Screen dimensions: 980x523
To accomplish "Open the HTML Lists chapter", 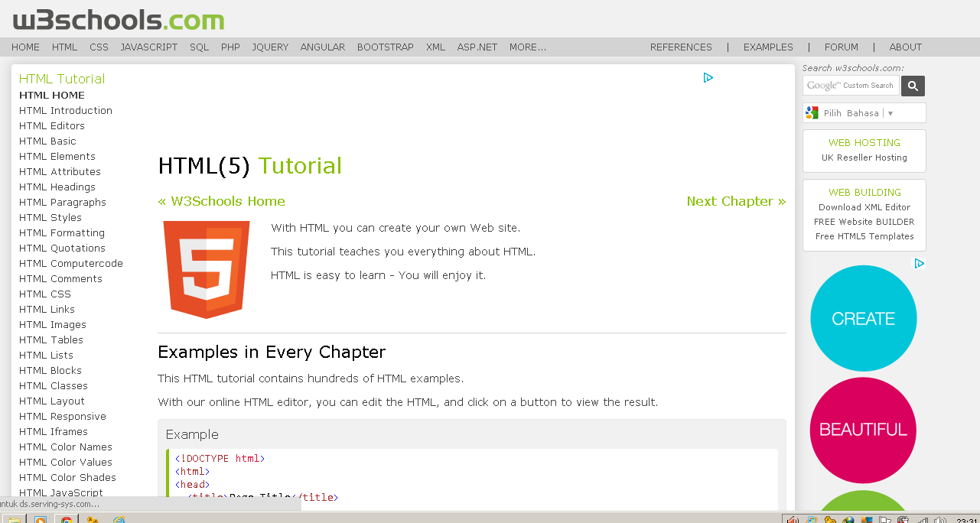I will point(46,356).
